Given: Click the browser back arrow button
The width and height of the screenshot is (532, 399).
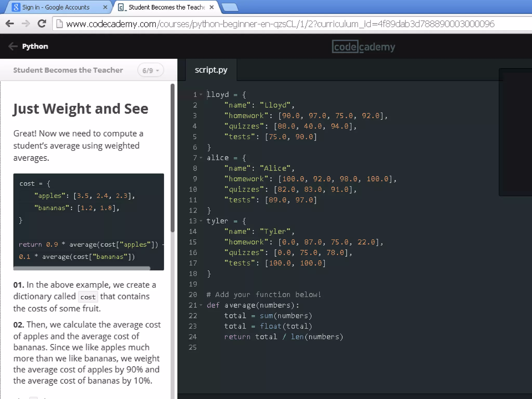Looking at the screenshot, I should (10, 24).
